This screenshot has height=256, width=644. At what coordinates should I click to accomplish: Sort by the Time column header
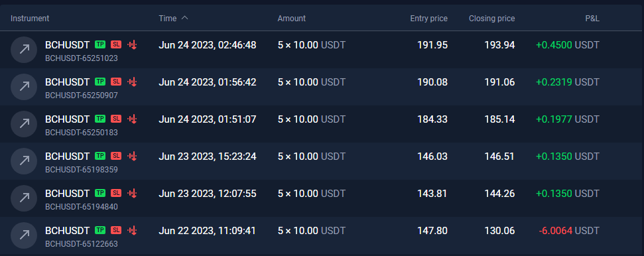(168, 19)
